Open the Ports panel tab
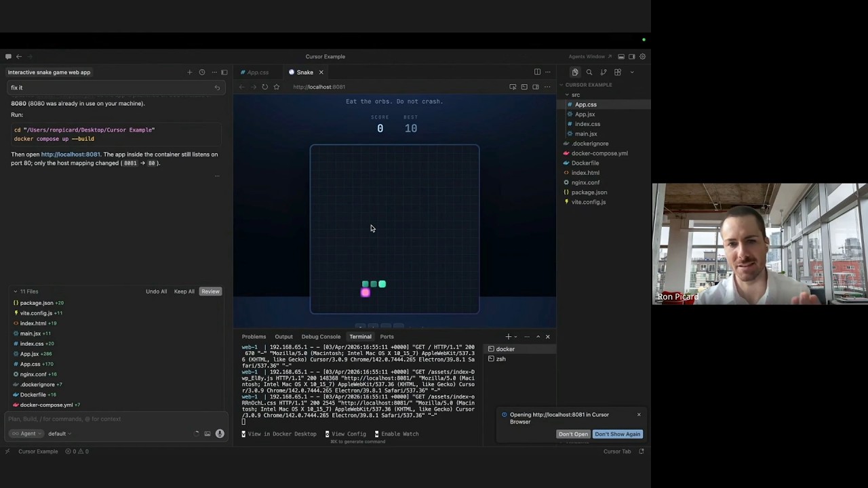 (x=387, y=337)
